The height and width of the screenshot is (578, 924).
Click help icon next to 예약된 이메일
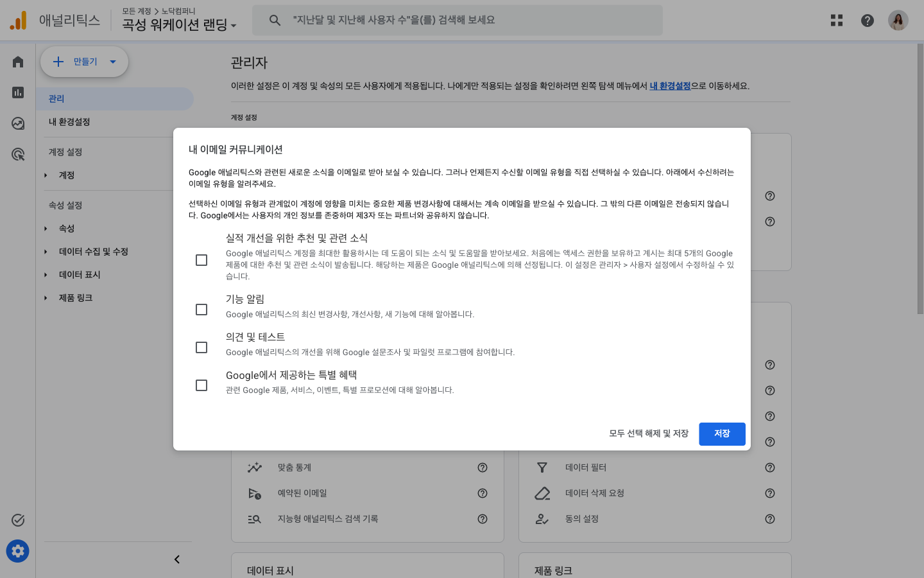pyautogui.click(x=483, y=493)
